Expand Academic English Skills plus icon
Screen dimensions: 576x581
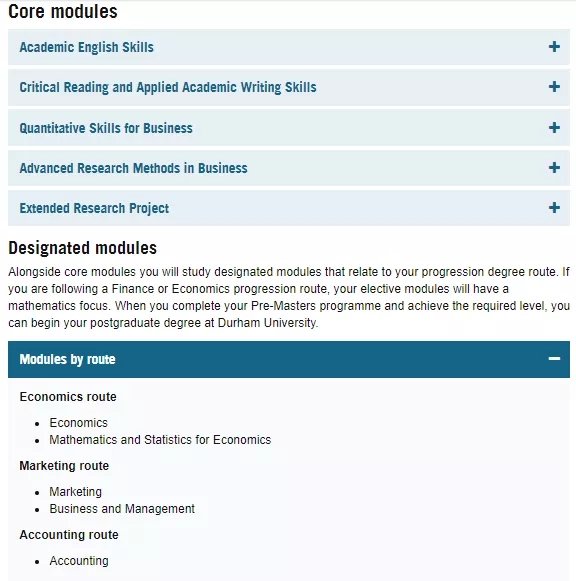pyautogui.click(x=554, y=47)
